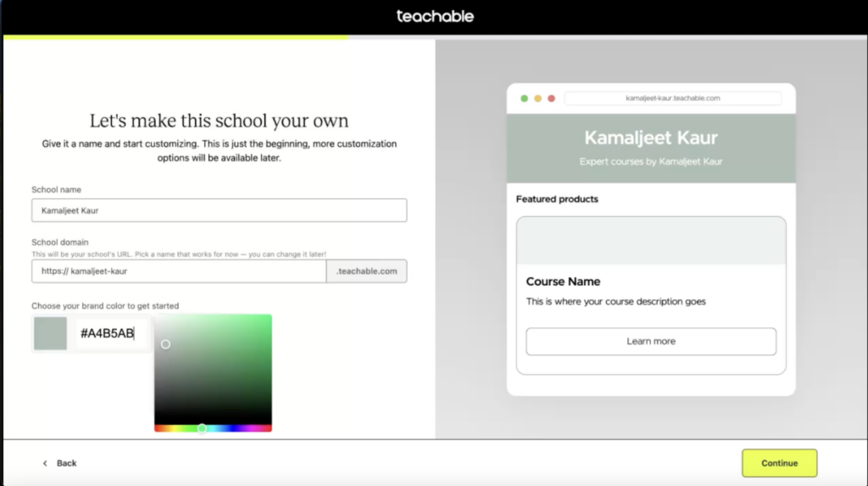Adjust the rainbow hue slider handle
The image size is (868, 486).
point(202,428)
